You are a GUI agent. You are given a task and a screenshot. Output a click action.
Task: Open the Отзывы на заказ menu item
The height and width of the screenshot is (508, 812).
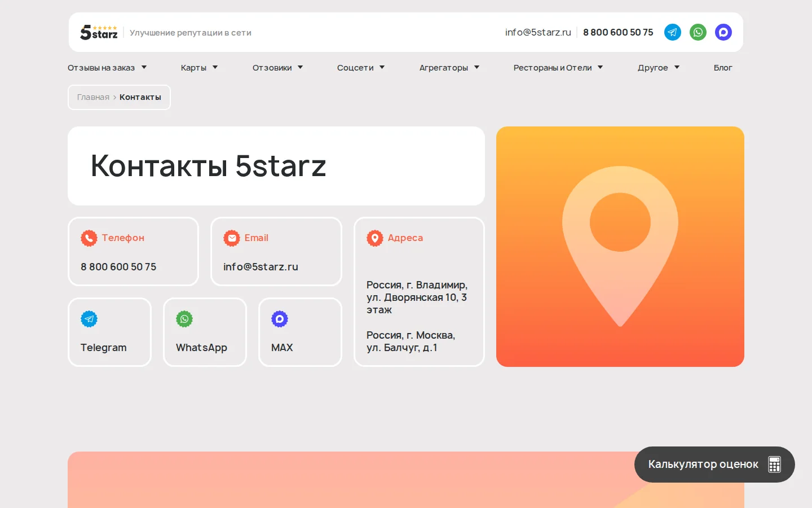[101, 68]
